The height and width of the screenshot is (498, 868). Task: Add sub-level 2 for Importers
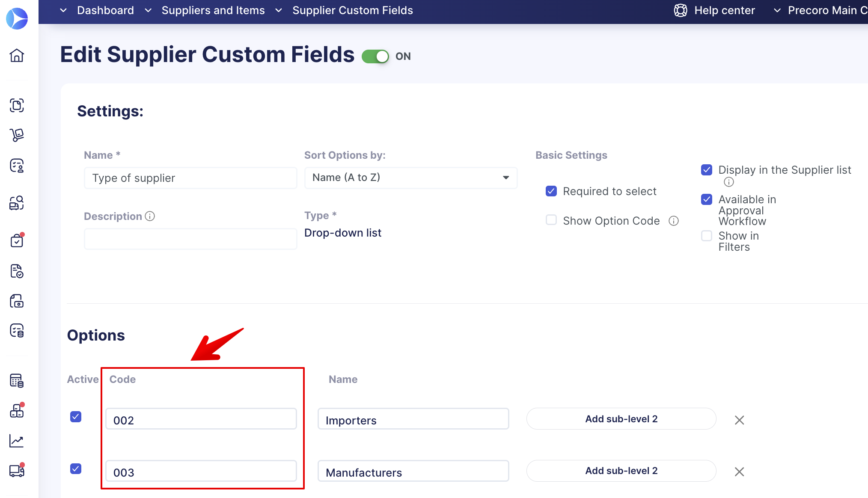621,419
